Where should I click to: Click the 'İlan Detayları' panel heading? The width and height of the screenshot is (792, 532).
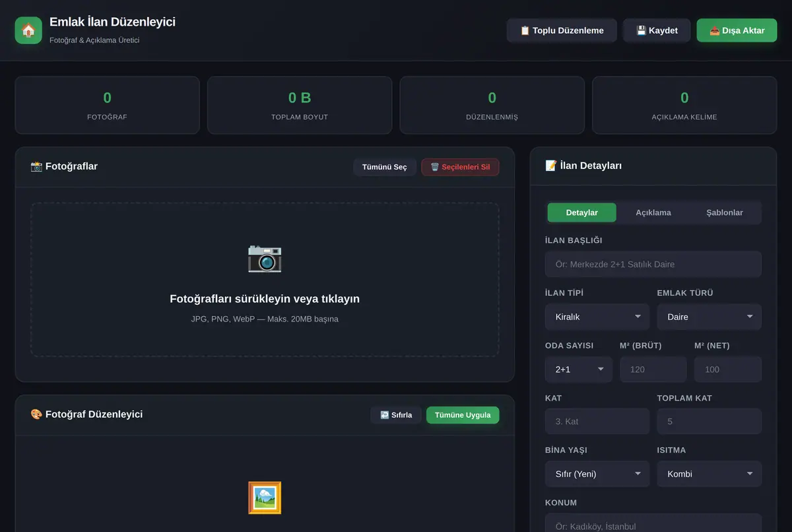coord(583,166)
